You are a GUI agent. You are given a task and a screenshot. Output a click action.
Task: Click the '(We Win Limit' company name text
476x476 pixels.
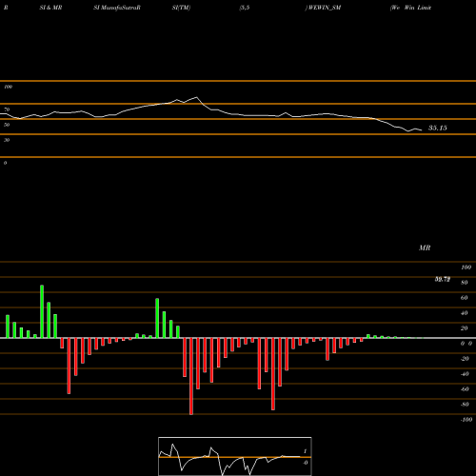(x=410, y=8)
